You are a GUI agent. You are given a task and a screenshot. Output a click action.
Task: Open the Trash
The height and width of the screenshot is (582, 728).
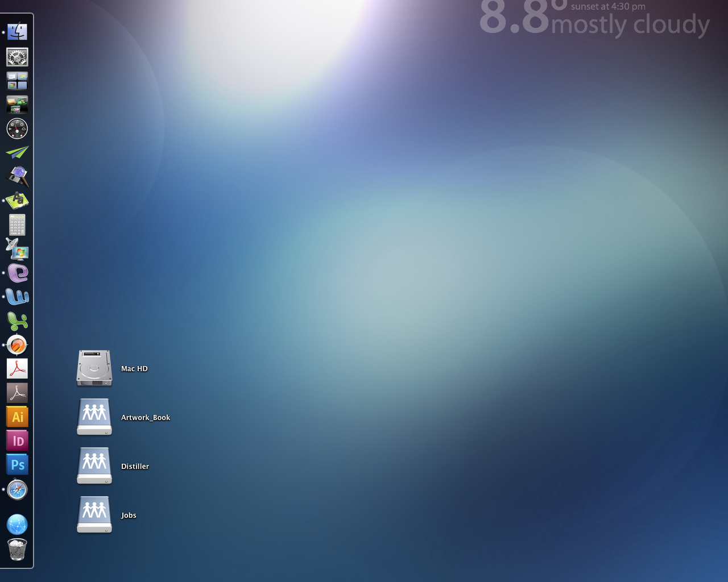(17, 550)
